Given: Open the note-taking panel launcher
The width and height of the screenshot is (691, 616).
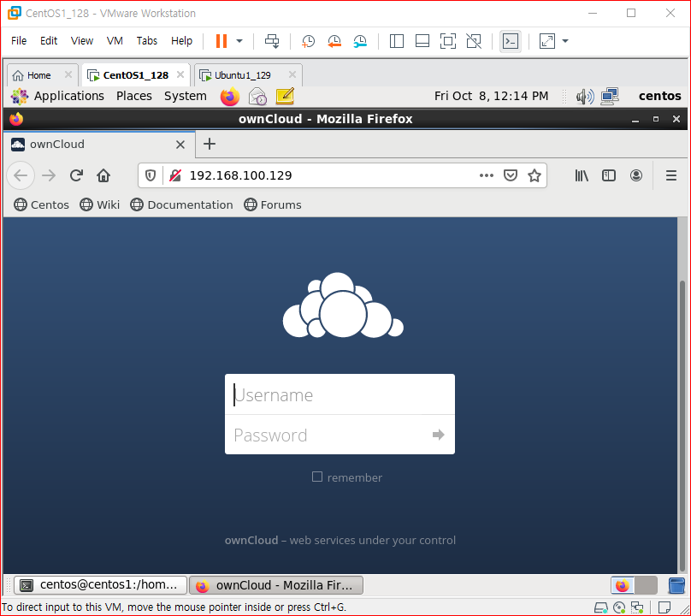Looking at the screenshot, I should 285,96.
